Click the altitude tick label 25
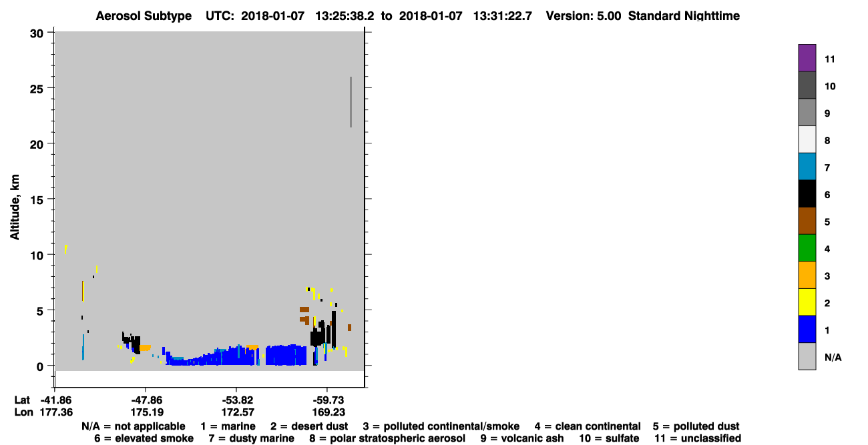This screenshot has height=445, width=868. (x=39, y=88)
